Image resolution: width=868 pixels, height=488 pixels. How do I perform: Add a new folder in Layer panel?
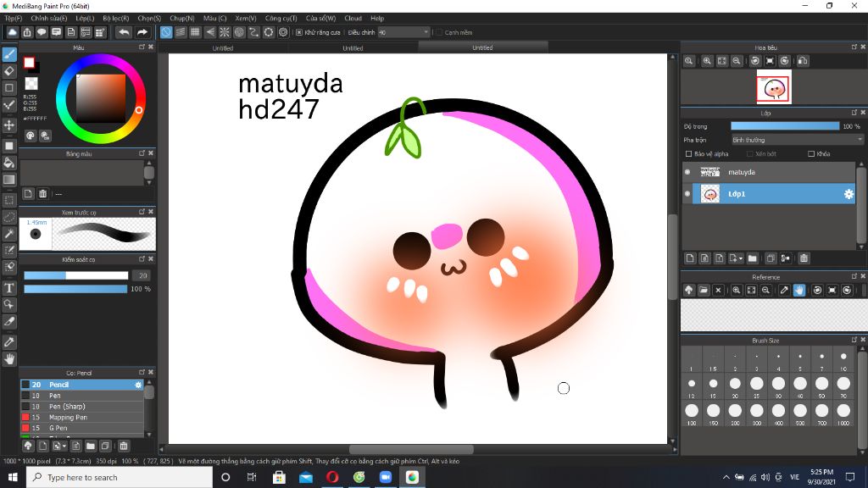(x=753, y=258)
